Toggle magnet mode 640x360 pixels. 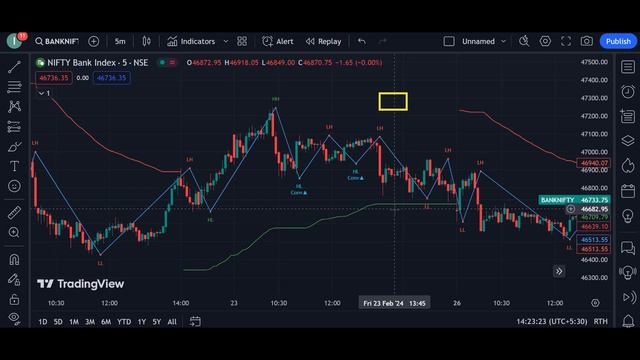14,260
